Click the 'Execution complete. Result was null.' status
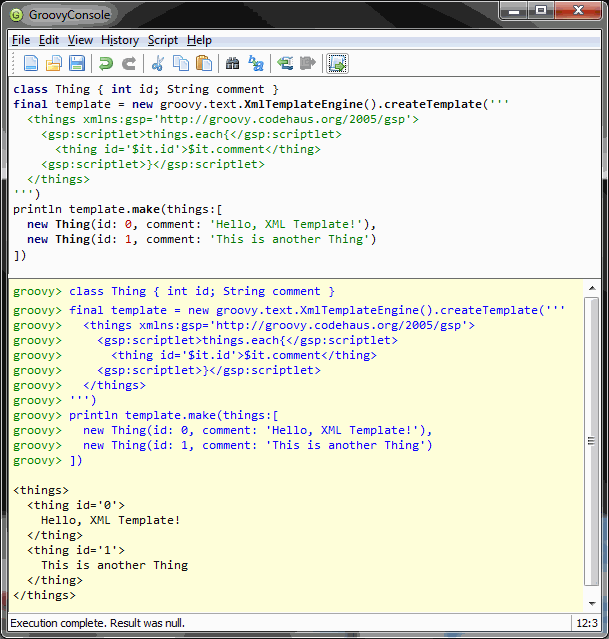The height and width of the screenshot is (639, 609). tap(97, 623)
